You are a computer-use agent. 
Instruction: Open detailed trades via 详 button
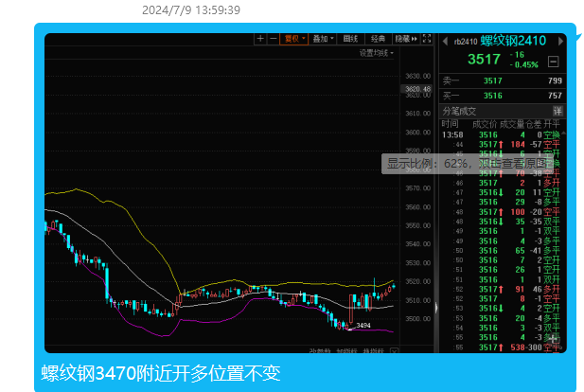point(557,111)
